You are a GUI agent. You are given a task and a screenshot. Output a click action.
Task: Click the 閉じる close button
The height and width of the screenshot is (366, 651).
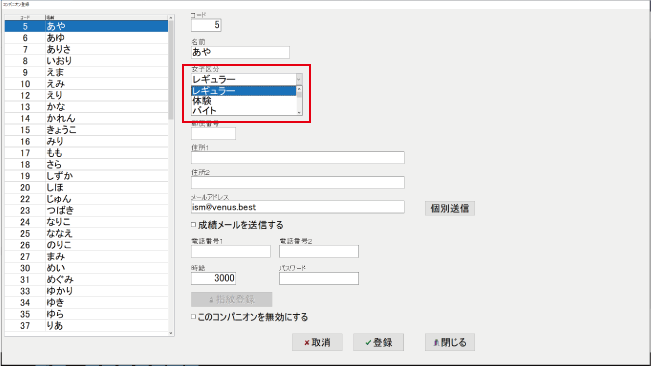(x=450, y=342)
